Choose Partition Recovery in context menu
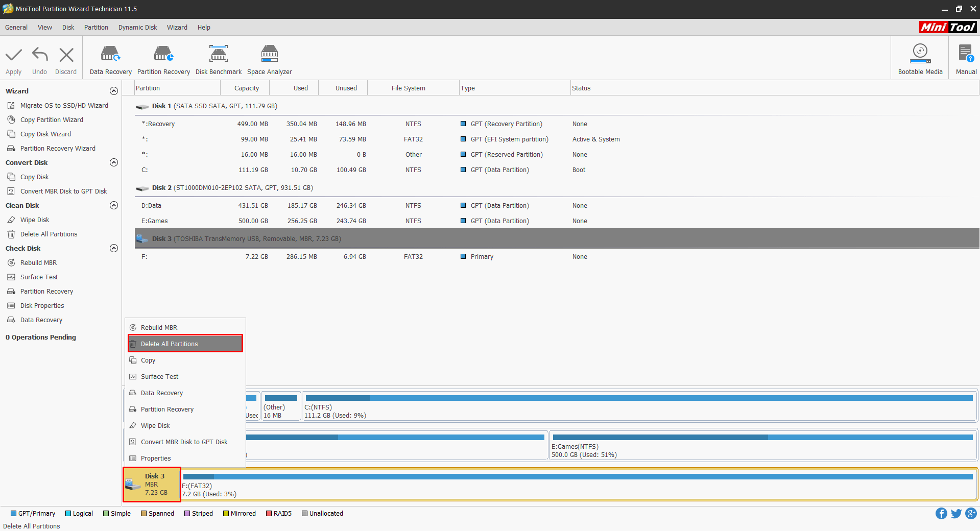This screenshot has width=980, height=531. tap(185, 409)
